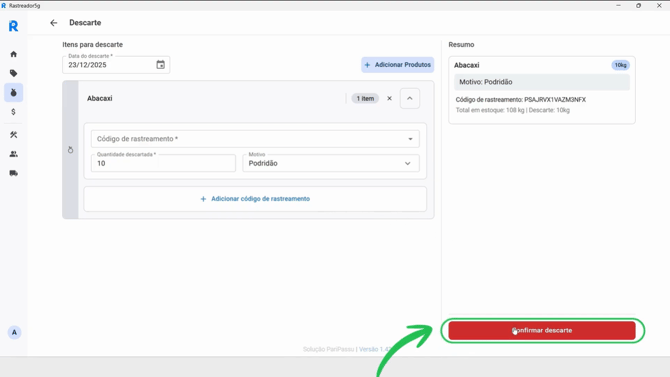
Task: Go back with the arrow beside Descarte
Action: 53,23
